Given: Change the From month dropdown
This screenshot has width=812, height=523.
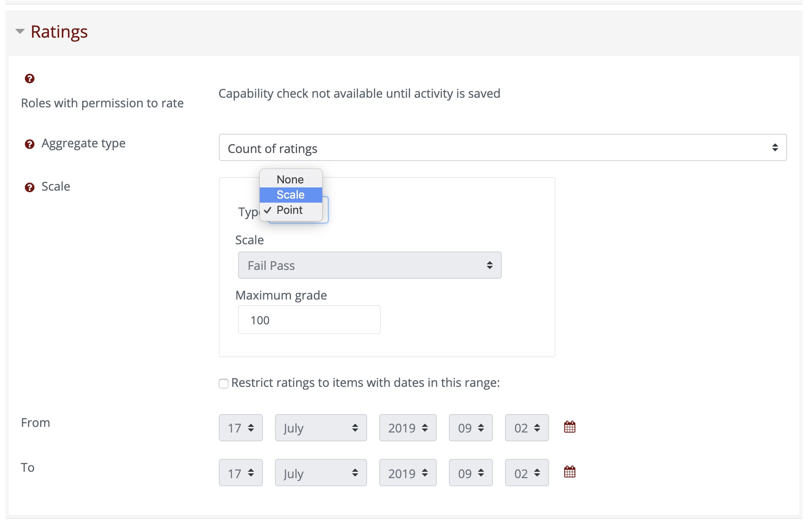Looking at the screenshot, I should [320, 428].
